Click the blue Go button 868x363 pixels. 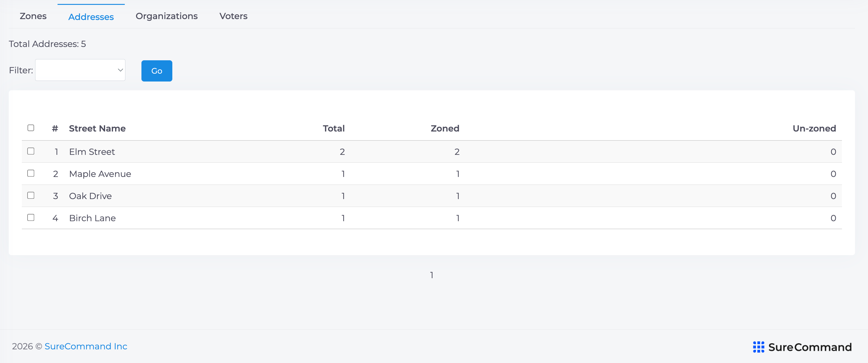click(x=157, y=71)
